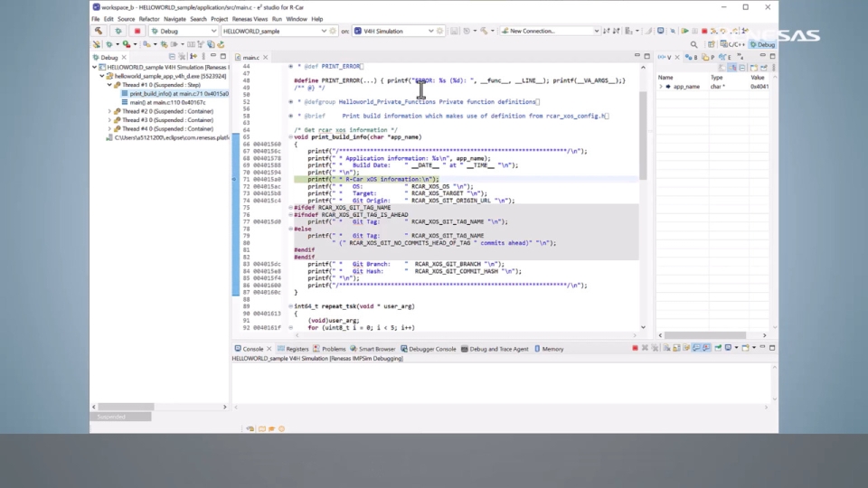The image size is (868, 488).
Task: Open the Renesas Views menu
Action: [250, 19]
